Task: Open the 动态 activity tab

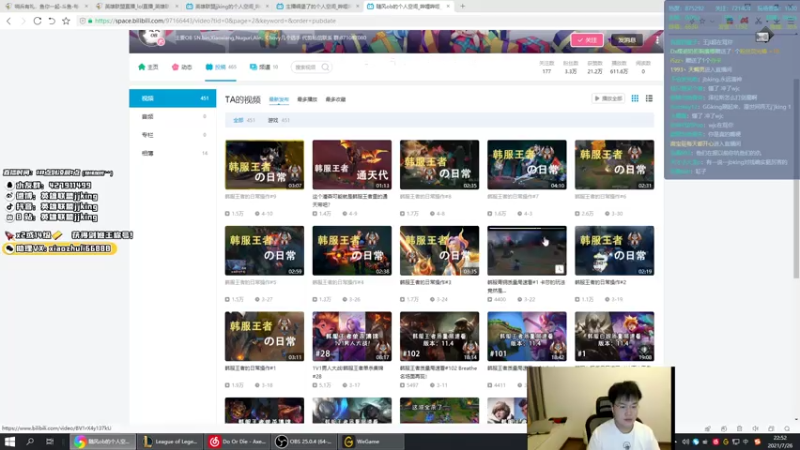Action: click(182, 67)
